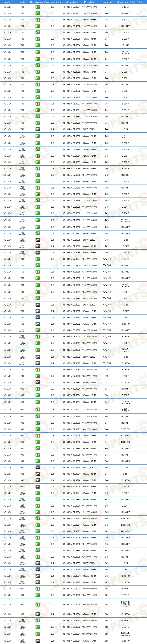The height and width of the screenshot is (644, 147).
Task: Click petrol icon for 960 'B 6304 F, G, FS' row
Action: click(x=38, y=604)
